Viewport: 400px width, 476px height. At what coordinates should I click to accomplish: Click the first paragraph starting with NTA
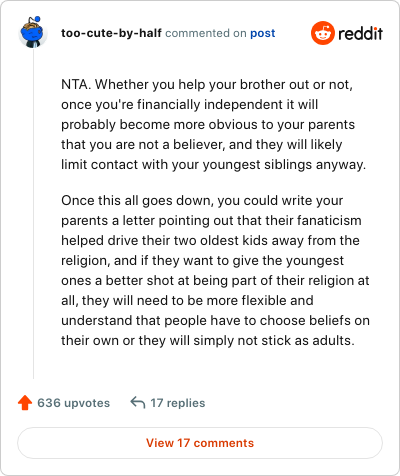[214, 124]
